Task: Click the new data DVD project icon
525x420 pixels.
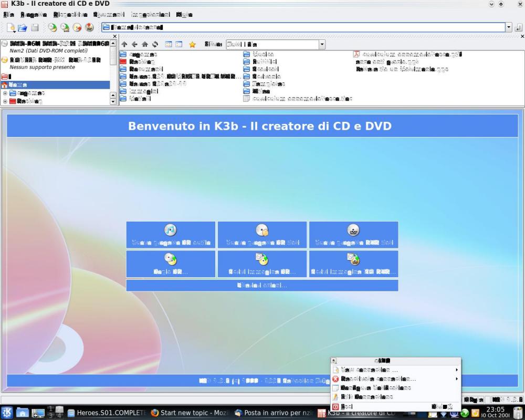Action: click(353, 230)
